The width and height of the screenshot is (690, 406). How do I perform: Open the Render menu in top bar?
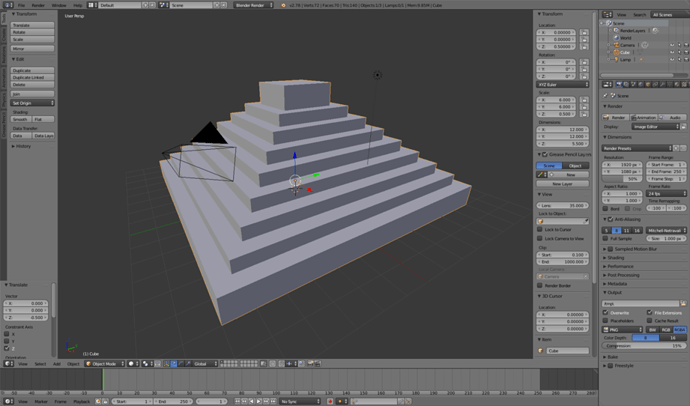(x=38, y=5)
